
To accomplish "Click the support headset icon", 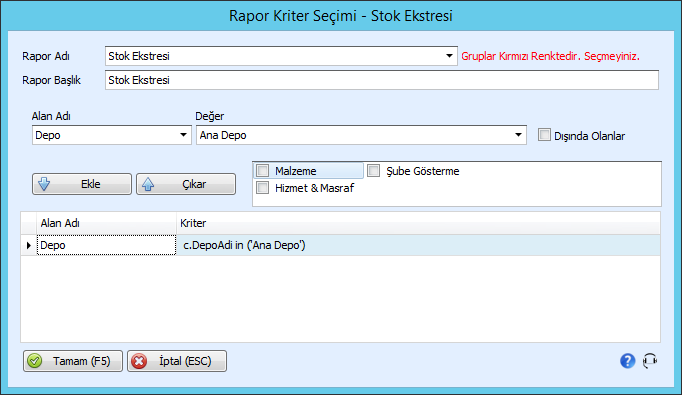I will pyautogui.click(x=650, y=361).
